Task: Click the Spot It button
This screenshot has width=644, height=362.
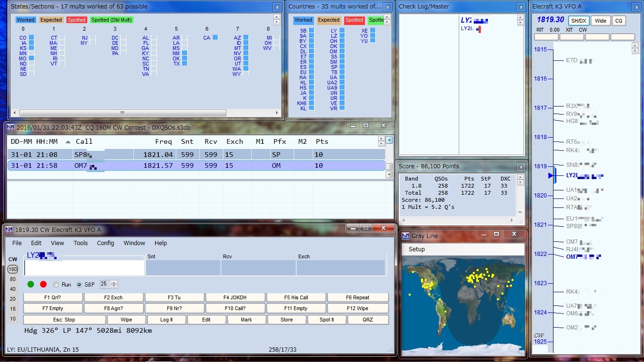Action: (x=327, y=320)
